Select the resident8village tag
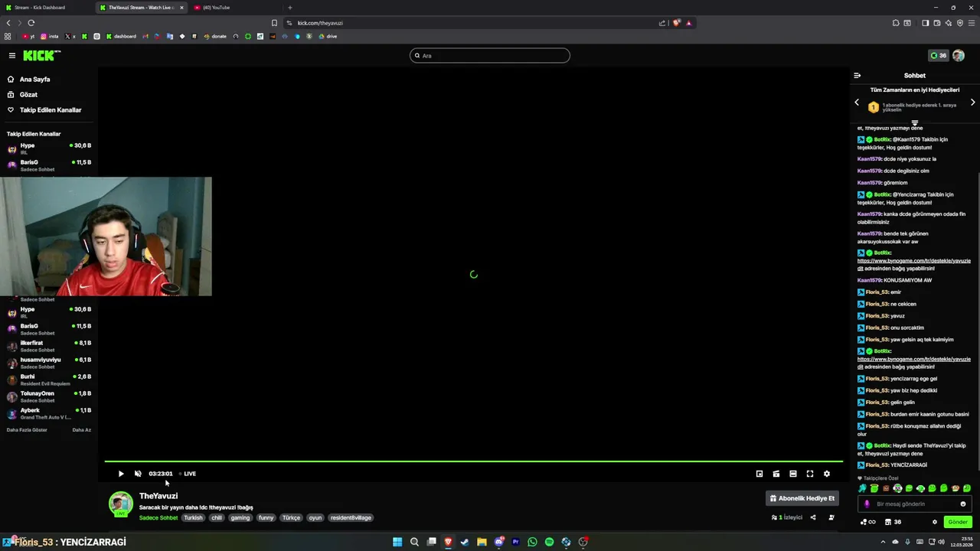Viewport: 980px width, 551px height. point(351,518)
